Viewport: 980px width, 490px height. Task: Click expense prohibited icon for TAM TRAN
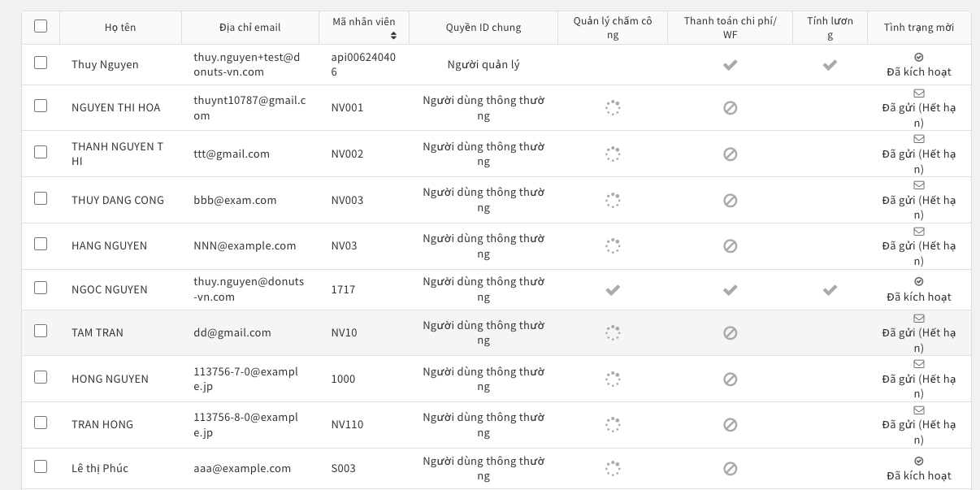(x=730, y=332)
